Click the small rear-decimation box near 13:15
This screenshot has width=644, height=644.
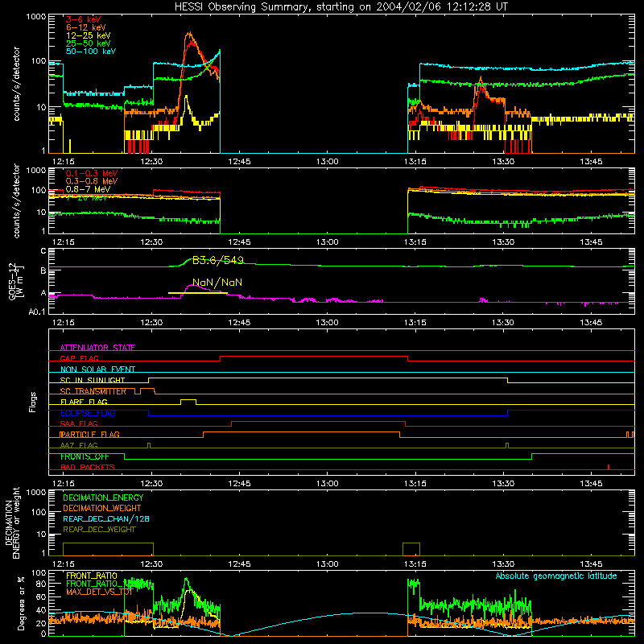(x=411, y=549)
